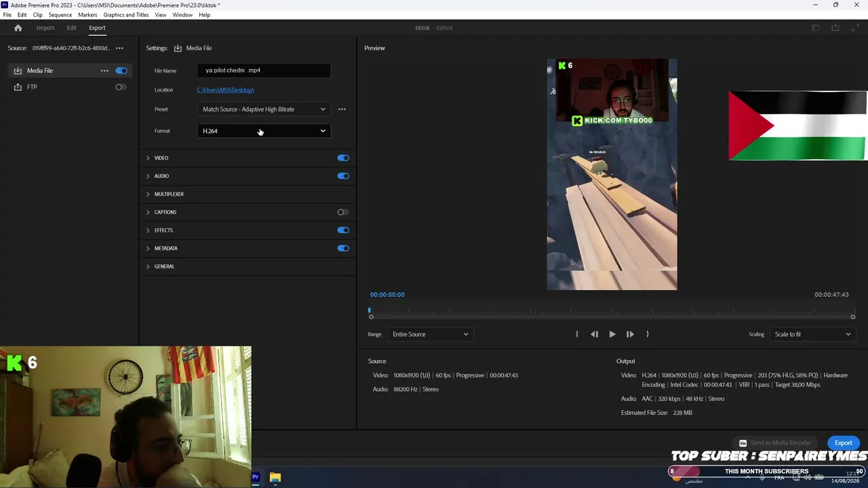
Task: Toggle full screen mode icon
Action: click(x=854, y=28)
